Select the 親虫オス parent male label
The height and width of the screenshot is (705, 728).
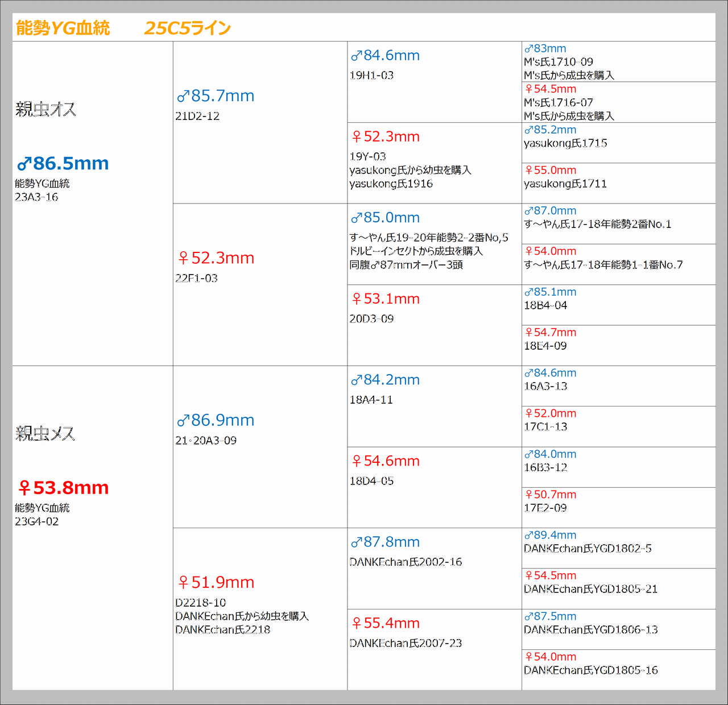[x=45, y=109]
